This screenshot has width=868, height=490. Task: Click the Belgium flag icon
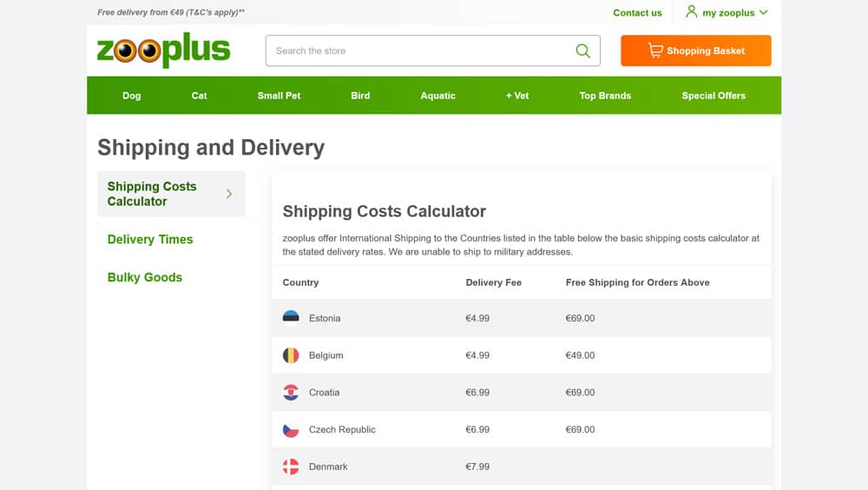(x=291, y=355)
